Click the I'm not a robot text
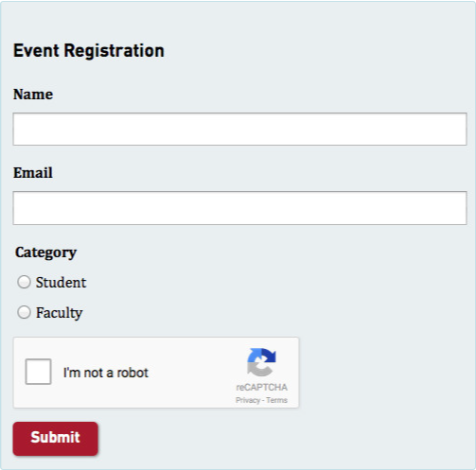Screen dimensions: 476x470 pyautogui.click(x=106, y=373)
